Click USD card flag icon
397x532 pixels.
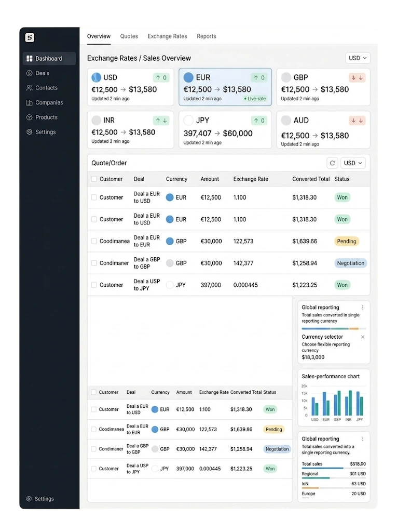[97, 77]
